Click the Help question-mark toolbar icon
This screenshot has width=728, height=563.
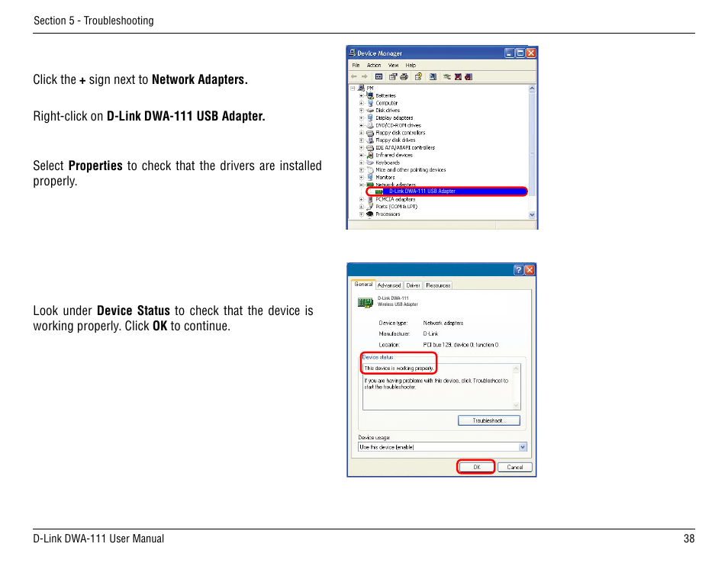tap(418, 76)
